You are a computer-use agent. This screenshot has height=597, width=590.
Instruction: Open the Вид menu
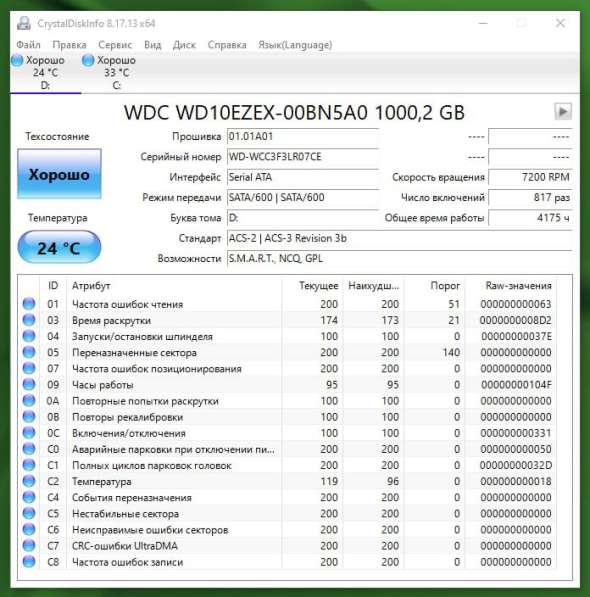click(x=153, y=45)
